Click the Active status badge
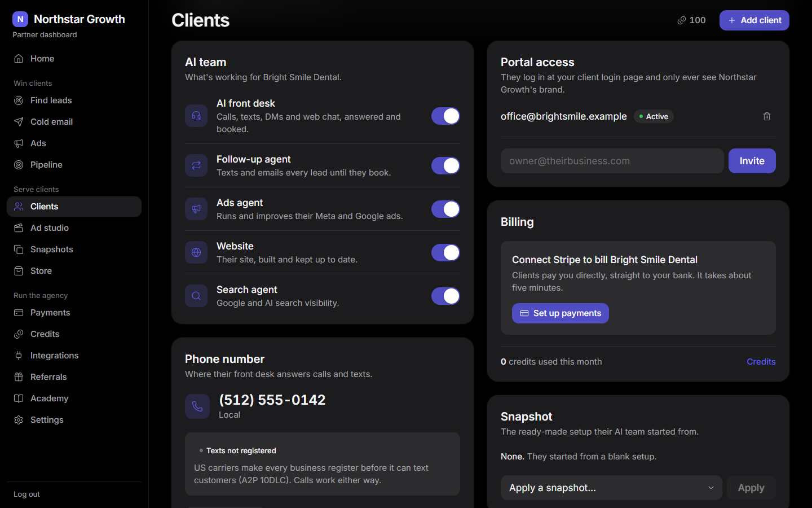 click(654, 116)
